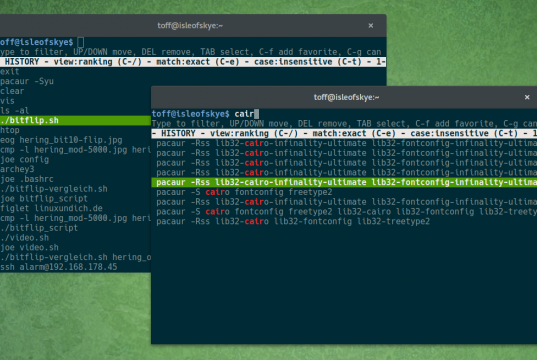Click the back terminal's title bar
The image size is (537, 360).
tap(193, 26)
